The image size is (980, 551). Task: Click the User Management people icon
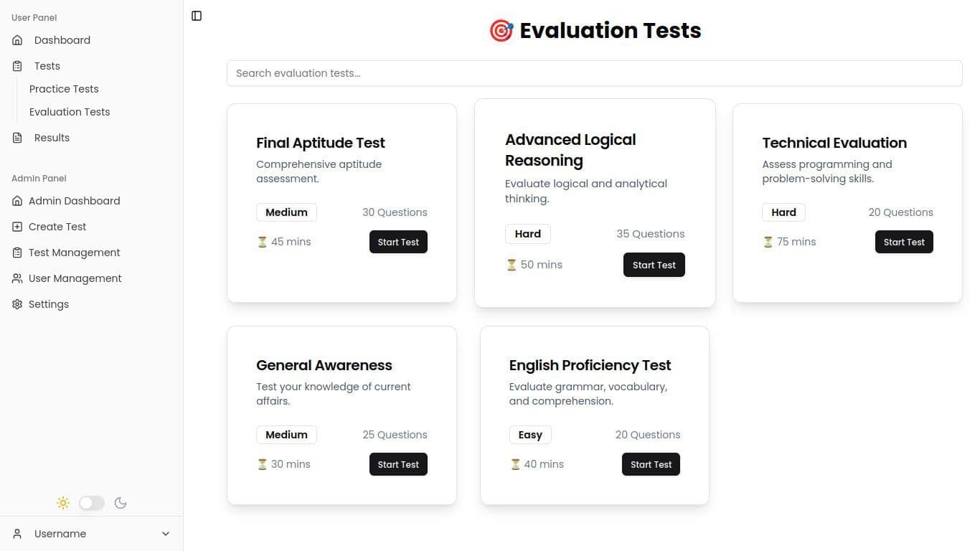pyautogui.click(x=17, y=278)
